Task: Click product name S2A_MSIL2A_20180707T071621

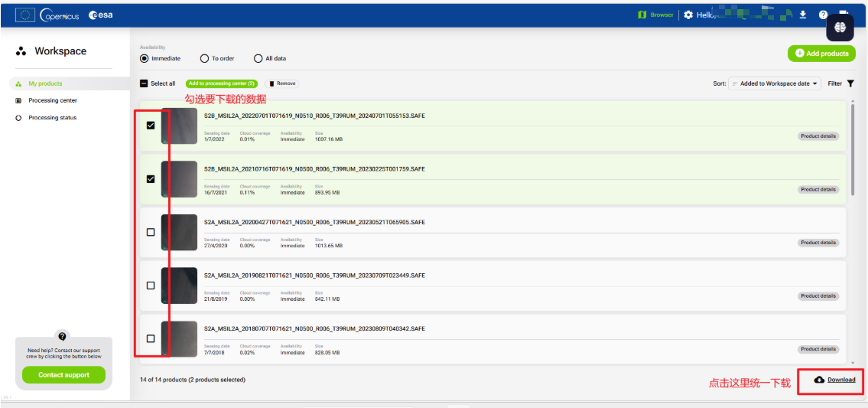Action: point(314,328)
